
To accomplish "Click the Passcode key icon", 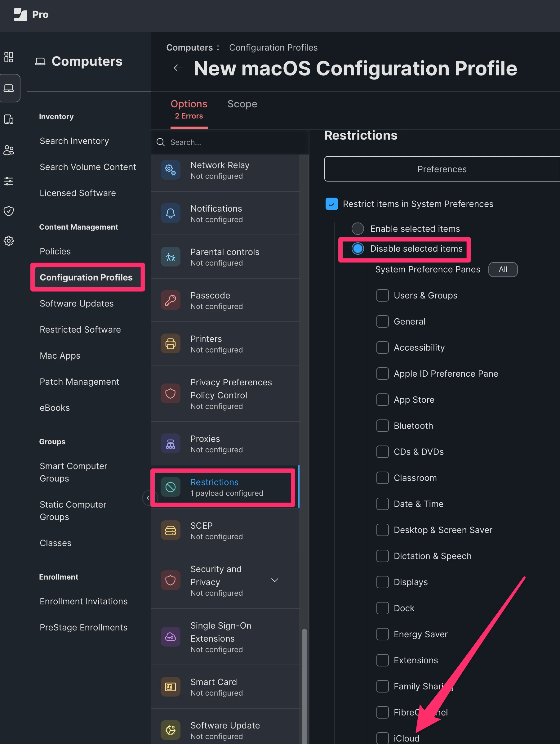I will 171,300.
